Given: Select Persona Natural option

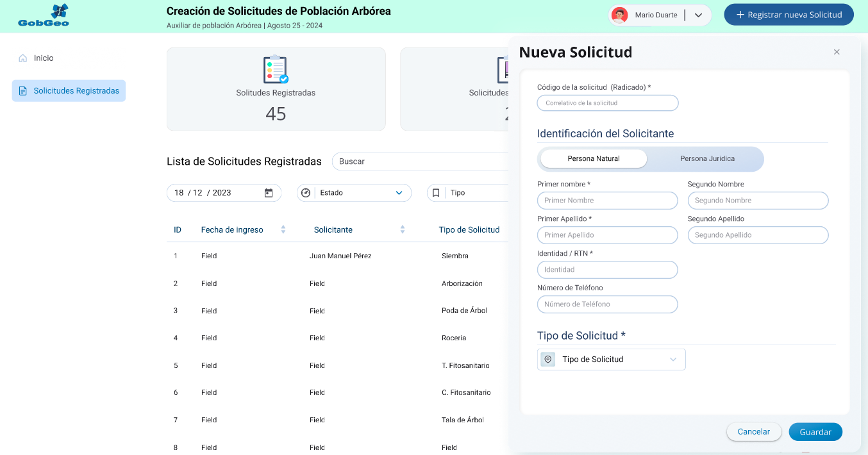Looking at the screenshot, I should (594, 159).
